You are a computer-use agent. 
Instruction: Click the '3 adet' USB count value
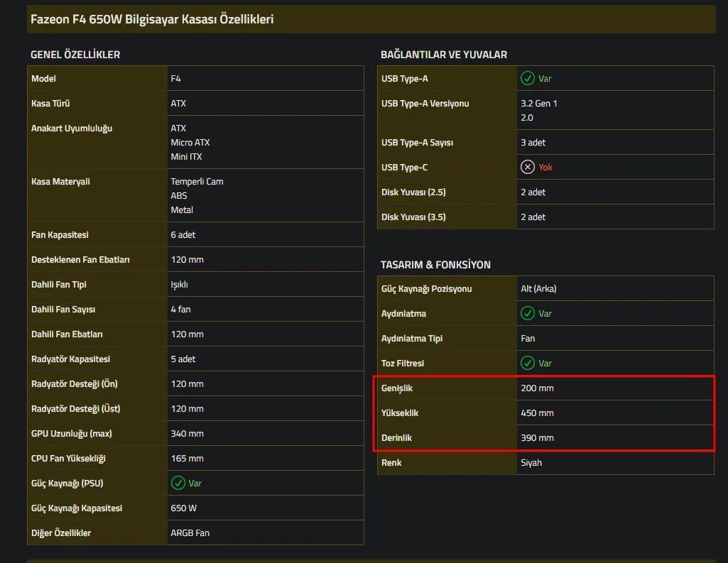[533, 143]
